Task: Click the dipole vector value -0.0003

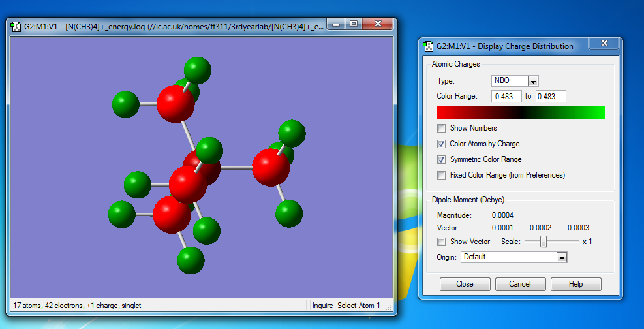Action: pos(577,228)
